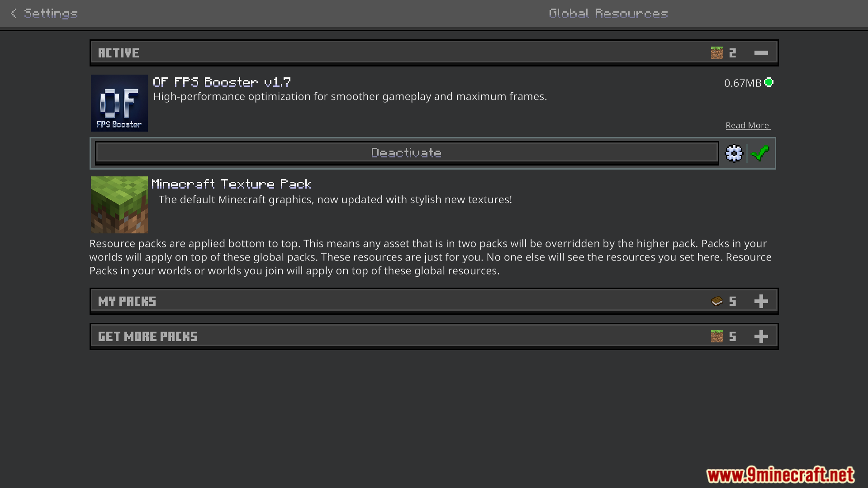Deactivate the OF FPS Booster pack
The width and height of the screenshot is (868, 488).
(407, 153)
